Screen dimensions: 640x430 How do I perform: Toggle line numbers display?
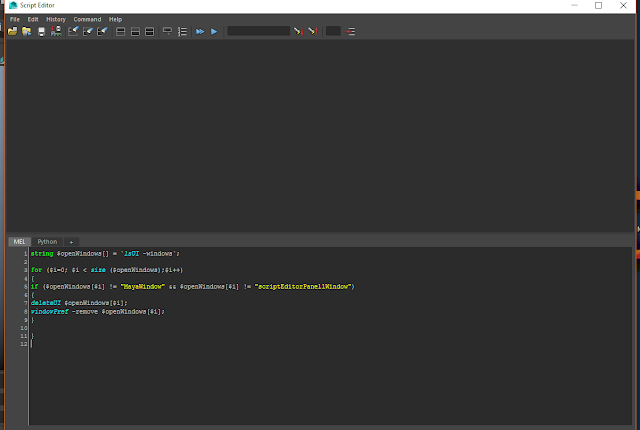pyautogui.click(x=182, y=31)
